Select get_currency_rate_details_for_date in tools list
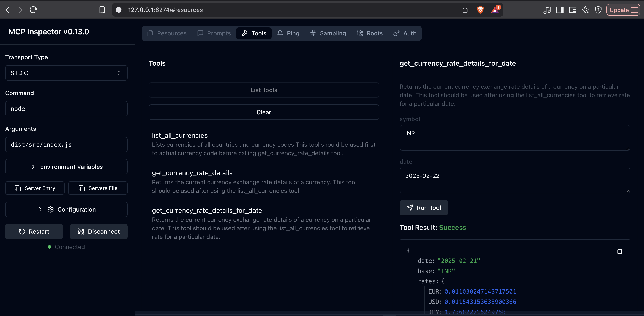The image size is (644, 316). (x=264, y=223)
